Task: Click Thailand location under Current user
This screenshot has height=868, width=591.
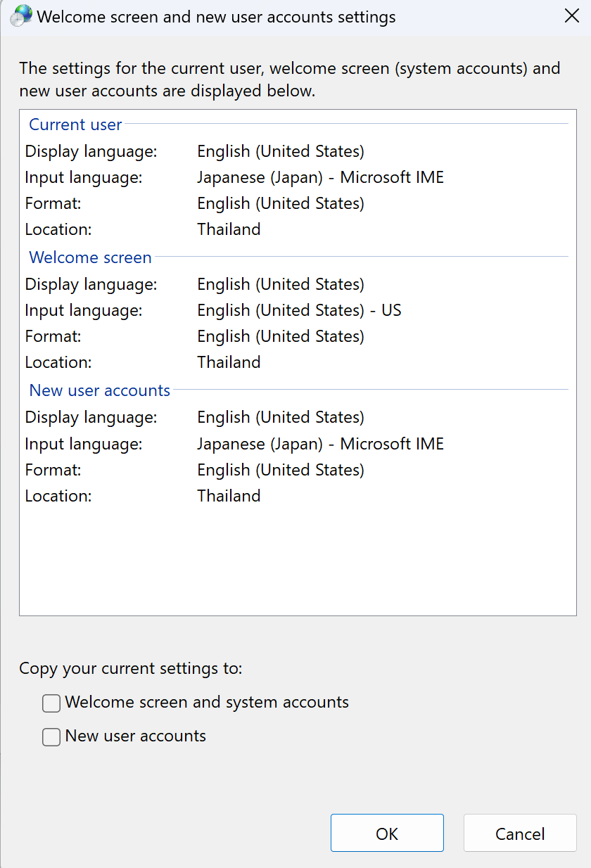Action: click(x=229, y=229)
